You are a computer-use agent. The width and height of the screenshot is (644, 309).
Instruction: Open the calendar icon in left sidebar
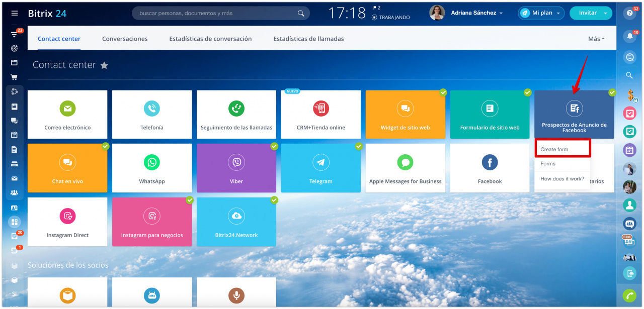pyautogui.click(x=14, y=135)
